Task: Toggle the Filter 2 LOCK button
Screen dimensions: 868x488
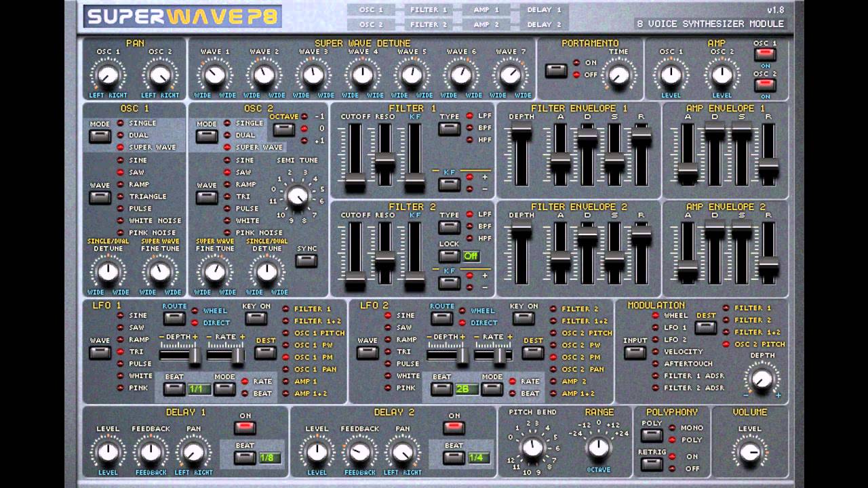Action: (x=449, y=256)
